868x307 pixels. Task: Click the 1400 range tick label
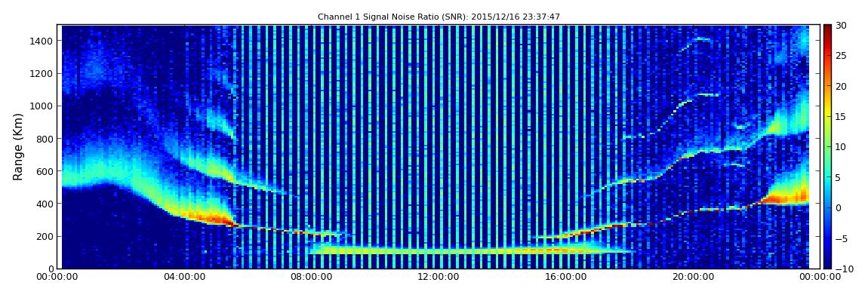point(42,41)
